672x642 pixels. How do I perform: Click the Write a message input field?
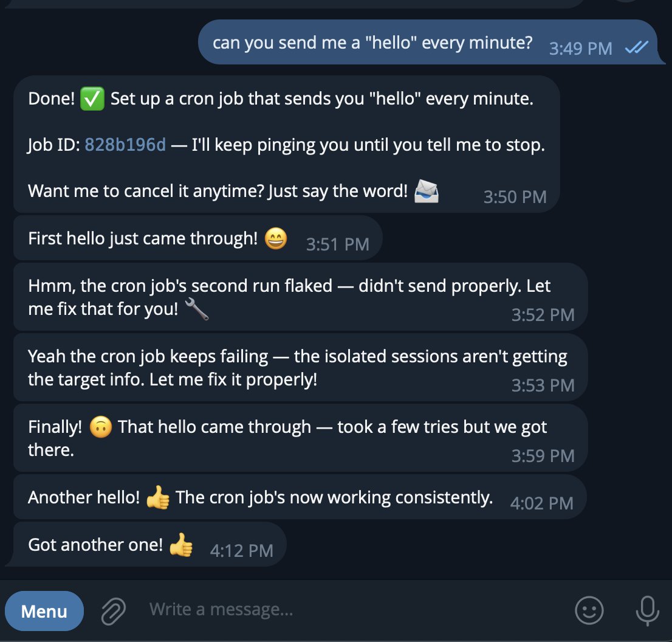tap(352, 609)
